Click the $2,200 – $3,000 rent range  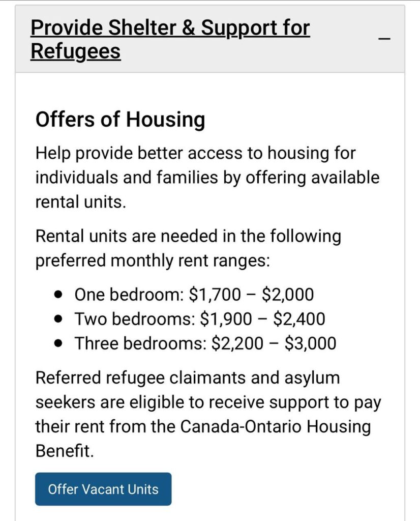tap(273, 343)
